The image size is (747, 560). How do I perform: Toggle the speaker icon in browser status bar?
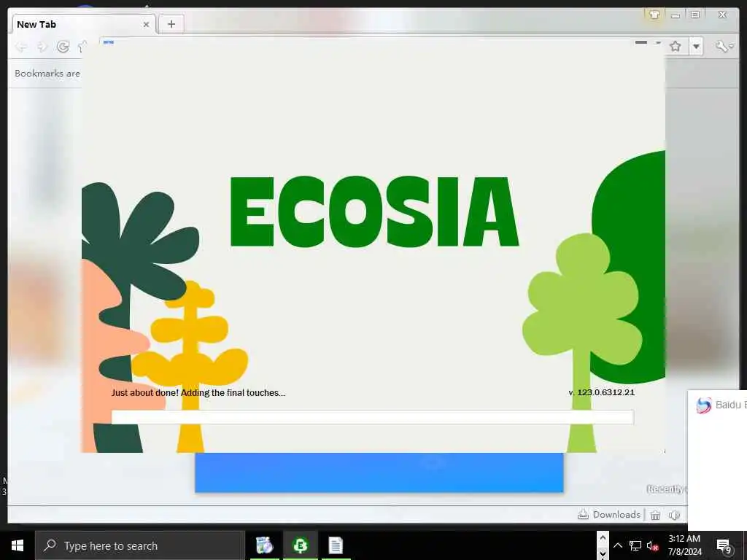click(674, 515)
